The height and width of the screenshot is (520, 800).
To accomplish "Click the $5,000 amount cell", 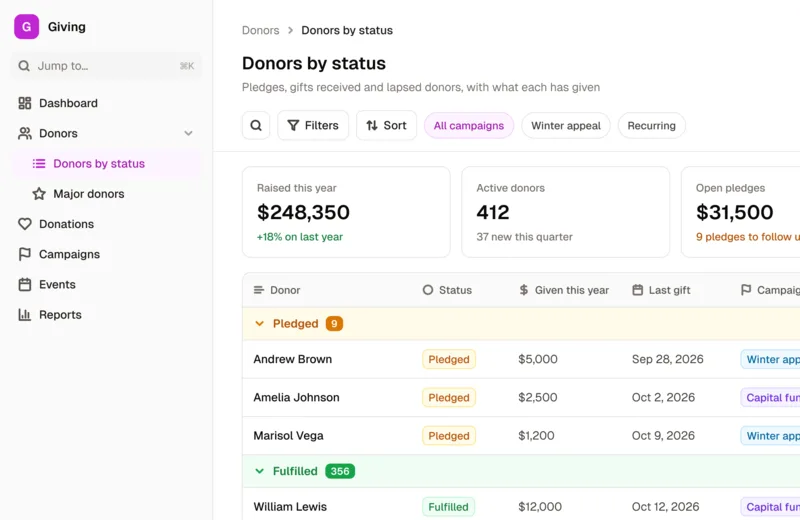I will pos(538,359).
